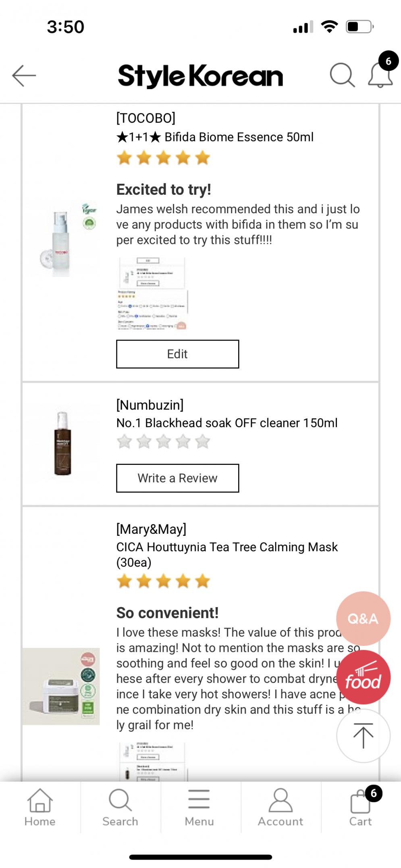Screen dimensions: 401x868
Task: Click Edit button for TOCOBO review
Action: click(x=177, y=354)
